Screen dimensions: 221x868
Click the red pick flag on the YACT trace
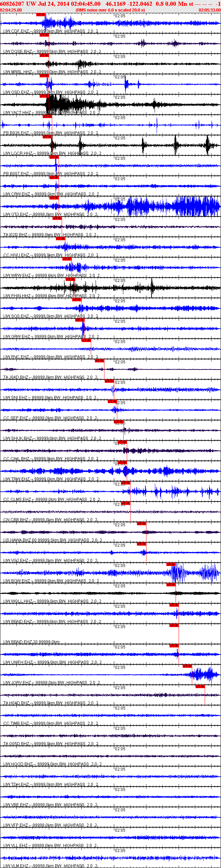coord(44,96)
